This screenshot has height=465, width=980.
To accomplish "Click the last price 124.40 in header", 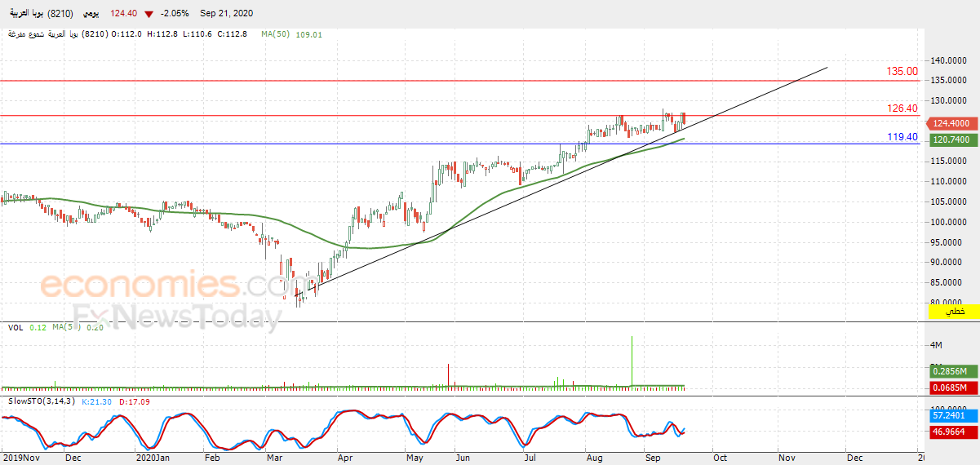I will (122, 14).
